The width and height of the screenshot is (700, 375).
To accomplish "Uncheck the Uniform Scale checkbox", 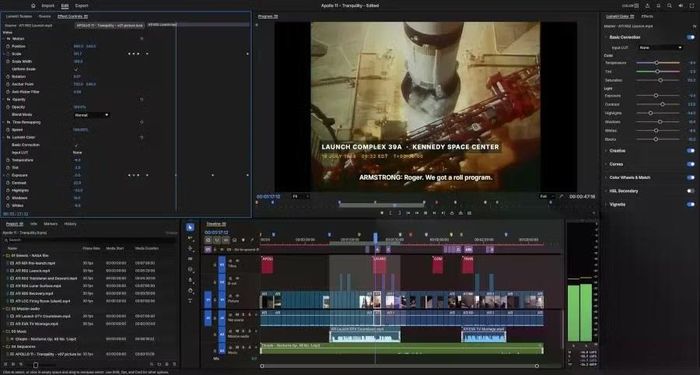I will coord(76,69).
